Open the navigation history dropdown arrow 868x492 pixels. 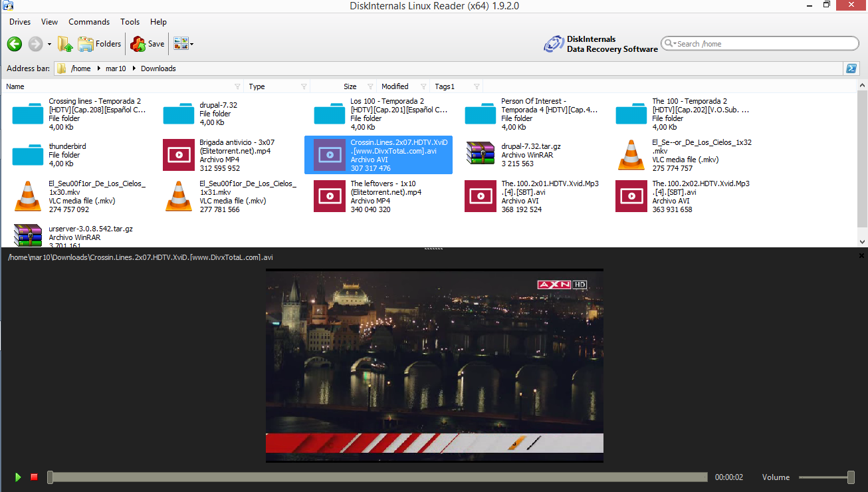[49, 45]
